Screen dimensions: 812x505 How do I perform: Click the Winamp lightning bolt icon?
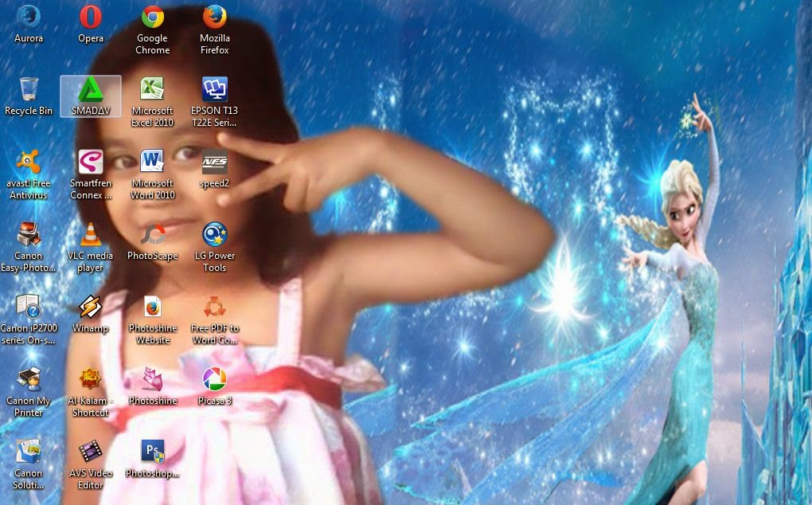pos(91,307)
